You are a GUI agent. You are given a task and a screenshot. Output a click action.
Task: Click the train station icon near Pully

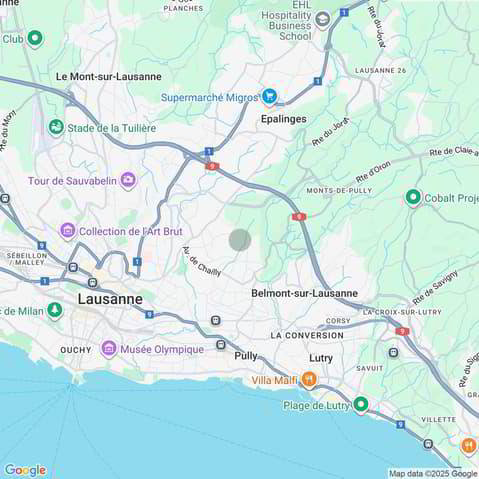pos(221,345)
